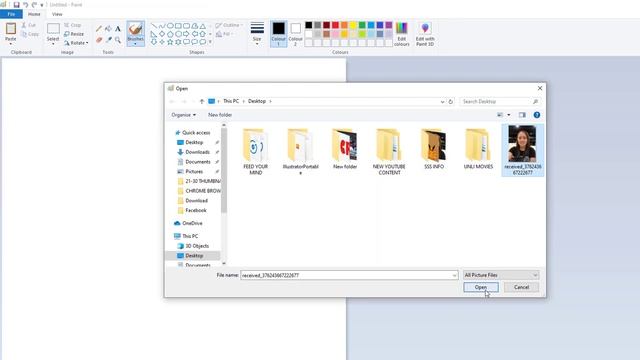Toggle the preview pane icon
Screen dimensions: 640x360
(x=522, y=115)
